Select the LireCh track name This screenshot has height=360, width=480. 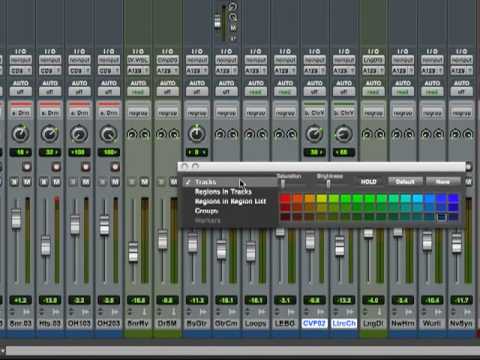(344, 323)
